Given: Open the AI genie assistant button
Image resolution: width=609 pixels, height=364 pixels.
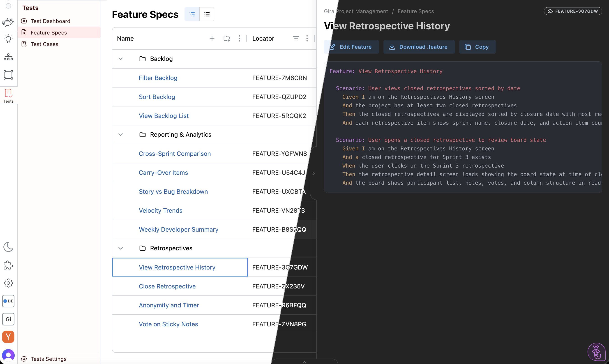Looking at the screenshot, I should (x=597, y=352).
